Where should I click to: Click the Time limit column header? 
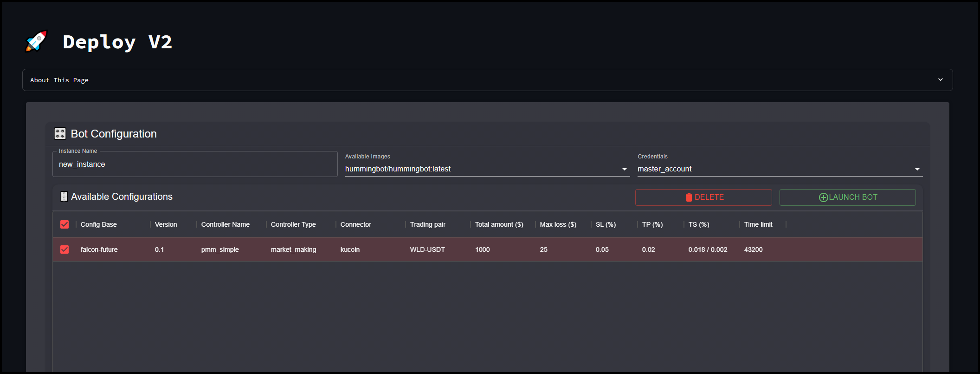tap(758, 224)
